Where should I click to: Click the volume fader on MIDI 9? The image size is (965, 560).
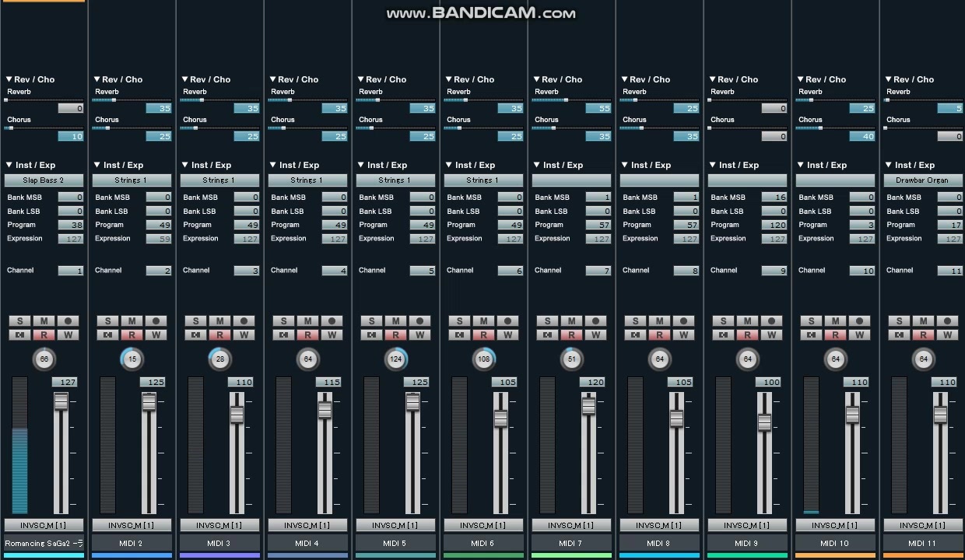pos(764,422)
